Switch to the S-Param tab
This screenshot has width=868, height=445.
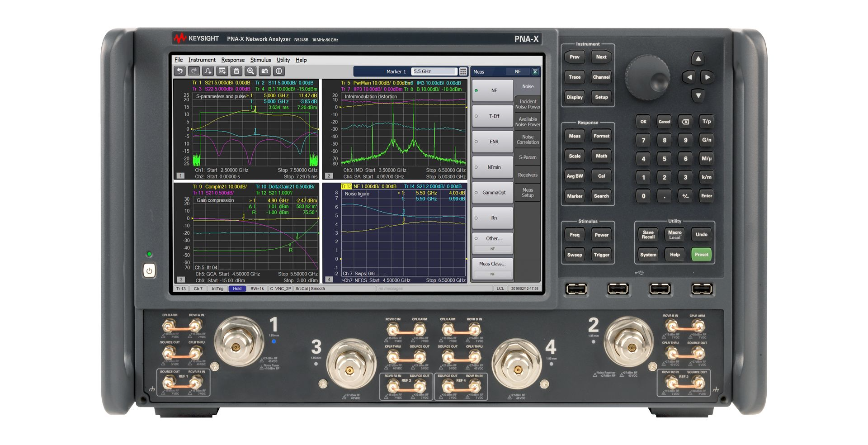[x=528, y=157]
